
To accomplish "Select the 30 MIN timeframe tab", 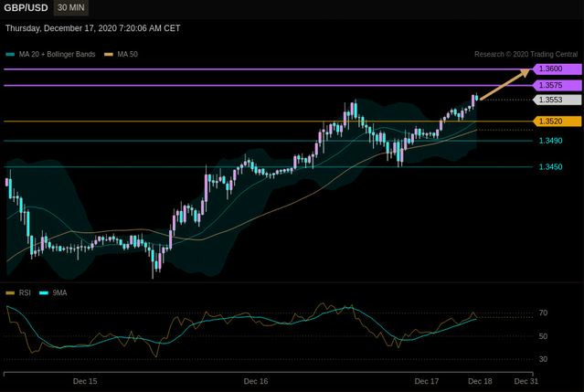I will [x=71, y=8].
